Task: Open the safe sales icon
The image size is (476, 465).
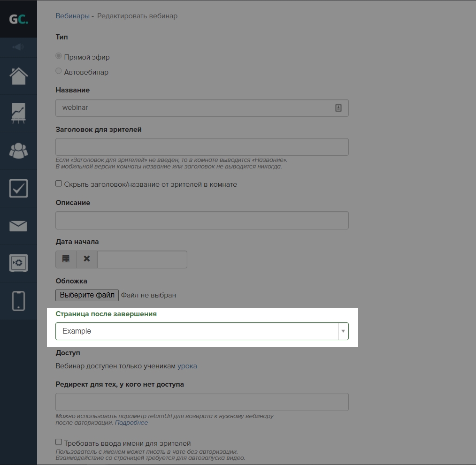Action: (x=18, y=263)
